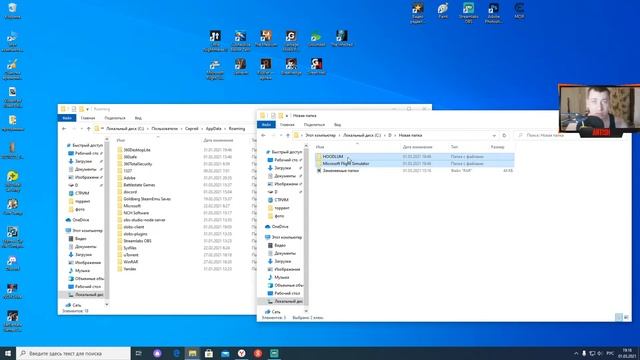640x360 pixels.
Task: Open recent locations dropdown in Roaming window
Action: [x=82, y=129]
